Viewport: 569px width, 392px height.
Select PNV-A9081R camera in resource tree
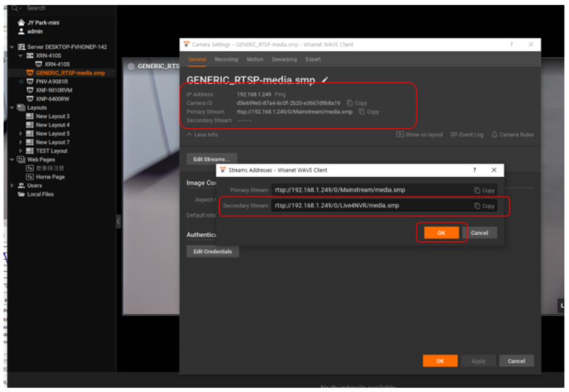(x=51, y=81)
